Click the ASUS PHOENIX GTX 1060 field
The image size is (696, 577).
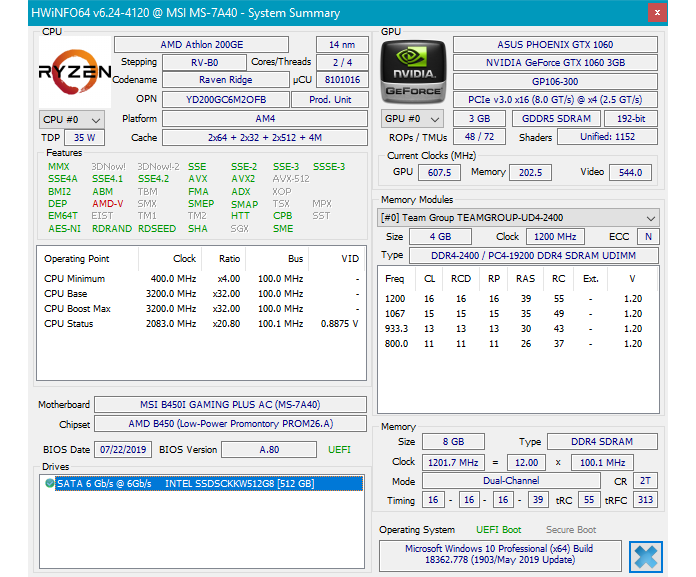tap(555, 45)
